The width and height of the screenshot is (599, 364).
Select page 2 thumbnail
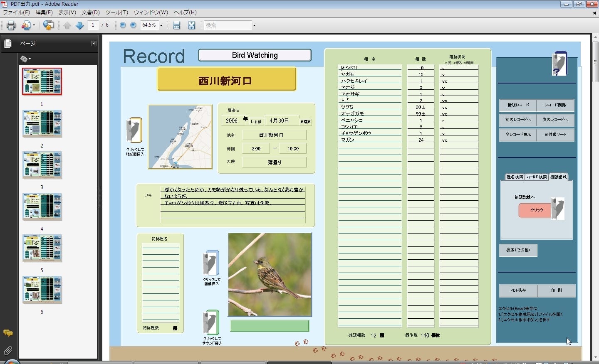coord(42,123)
